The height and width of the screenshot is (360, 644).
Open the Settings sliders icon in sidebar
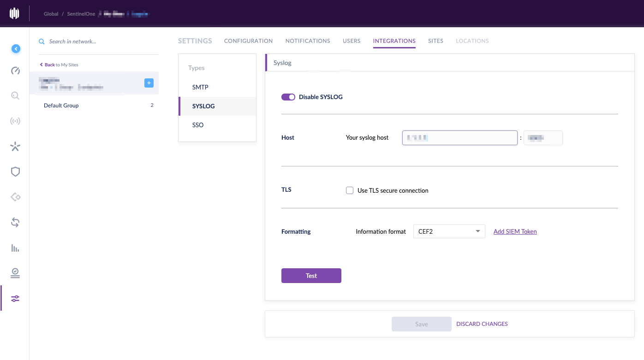coord(15,299)
